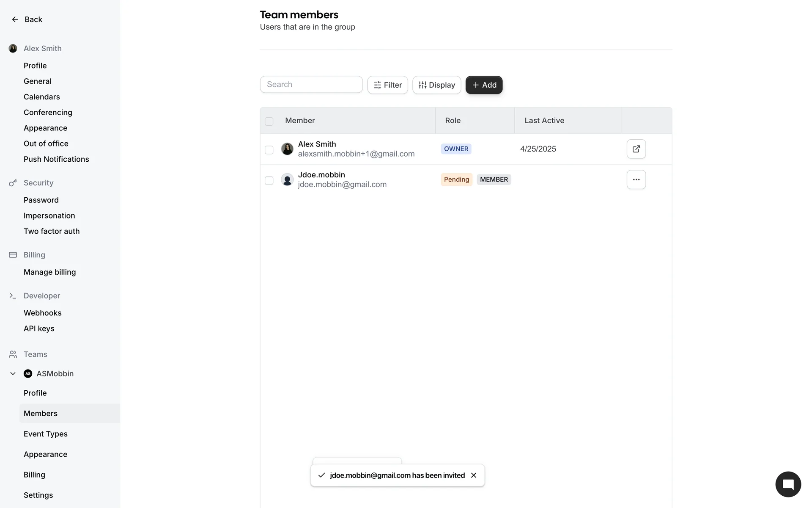
Task: Click Alex Smith's avatar in the sidebar
Action: pos(13,49)
